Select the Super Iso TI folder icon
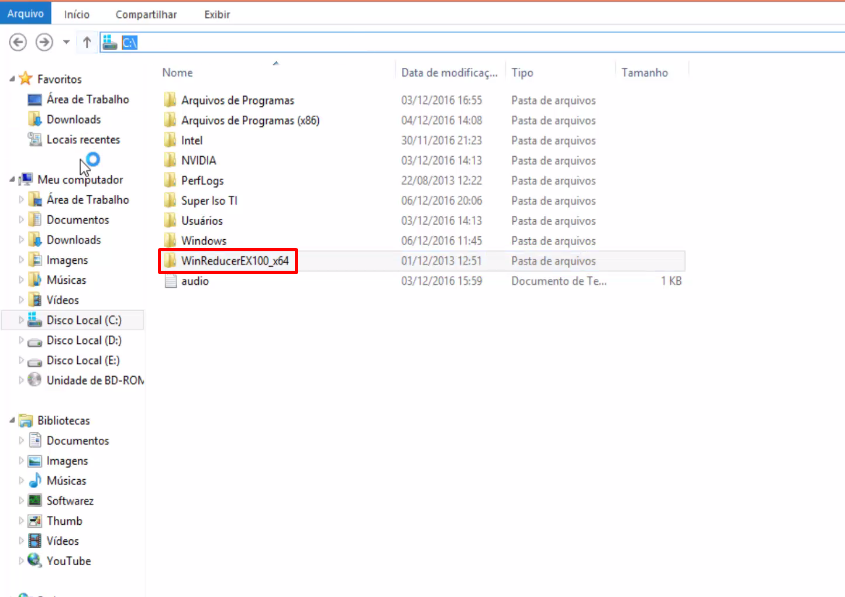 pos(170,200)
